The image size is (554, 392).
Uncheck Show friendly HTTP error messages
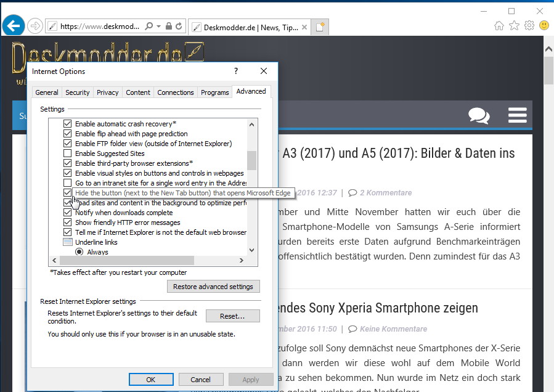[x=67, y=223]
